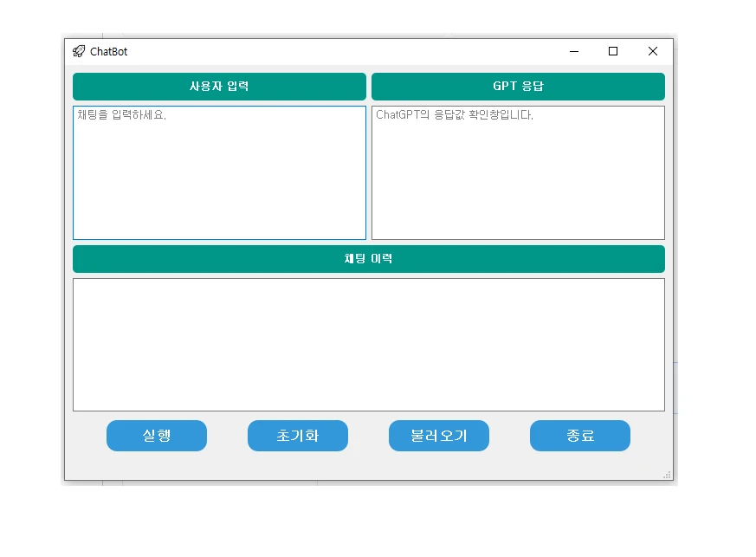
Task: Click the rocket icon in the title bar
Action: click(80, 52)
